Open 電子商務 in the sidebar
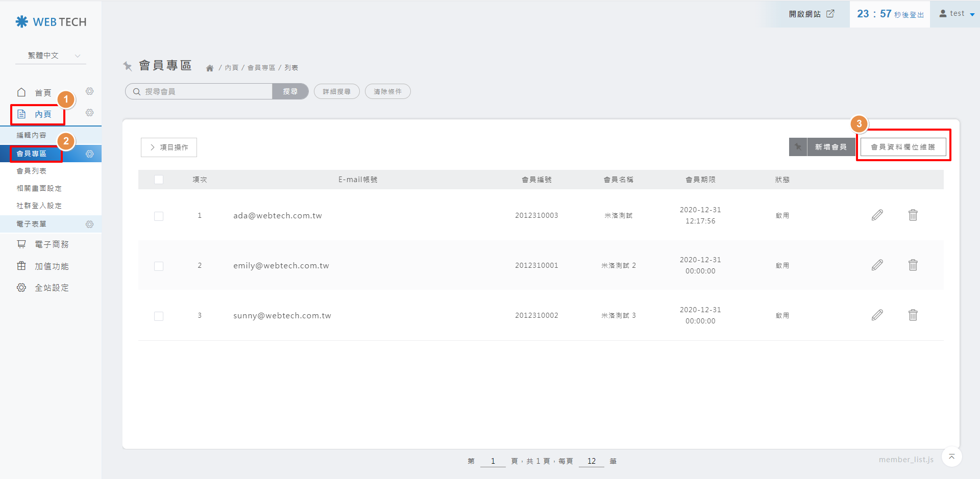The image size is (980, 479). [52, 244]
